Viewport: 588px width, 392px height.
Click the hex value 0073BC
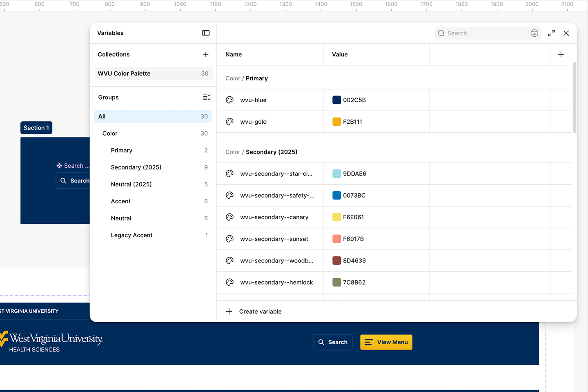coord(354,196)
